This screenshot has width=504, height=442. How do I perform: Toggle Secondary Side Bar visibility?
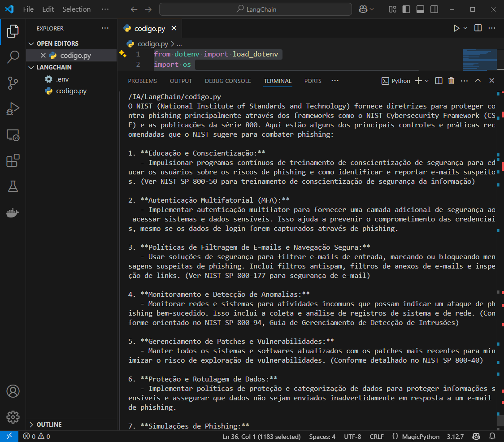coord(434,9)
